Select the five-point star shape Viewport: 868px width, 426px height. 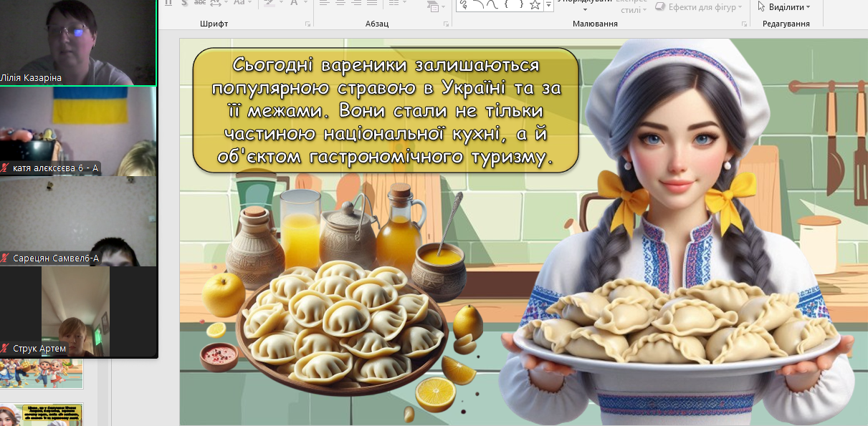535,5
